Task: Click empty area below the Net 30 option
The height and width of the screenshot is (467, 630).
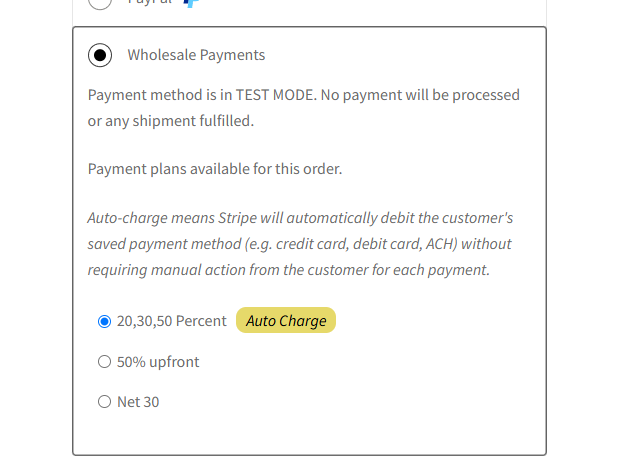Action: click(309, 434)
